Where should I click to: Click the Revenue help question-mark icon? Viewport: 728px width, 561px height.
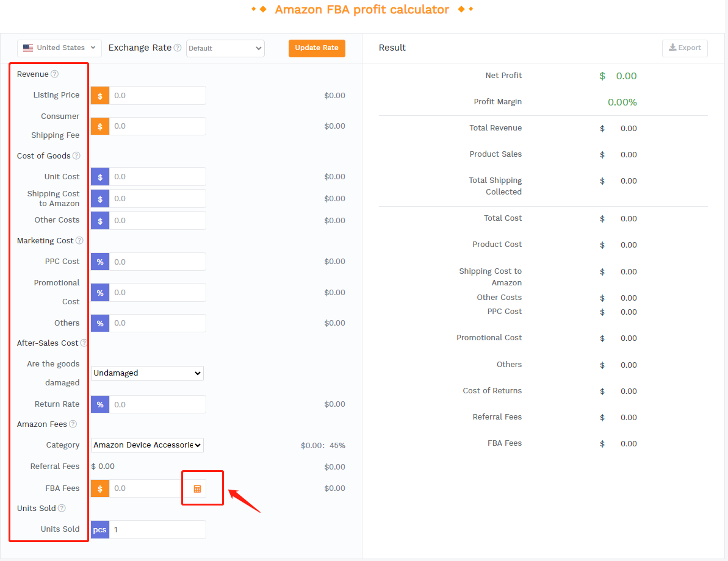[55, 74]
